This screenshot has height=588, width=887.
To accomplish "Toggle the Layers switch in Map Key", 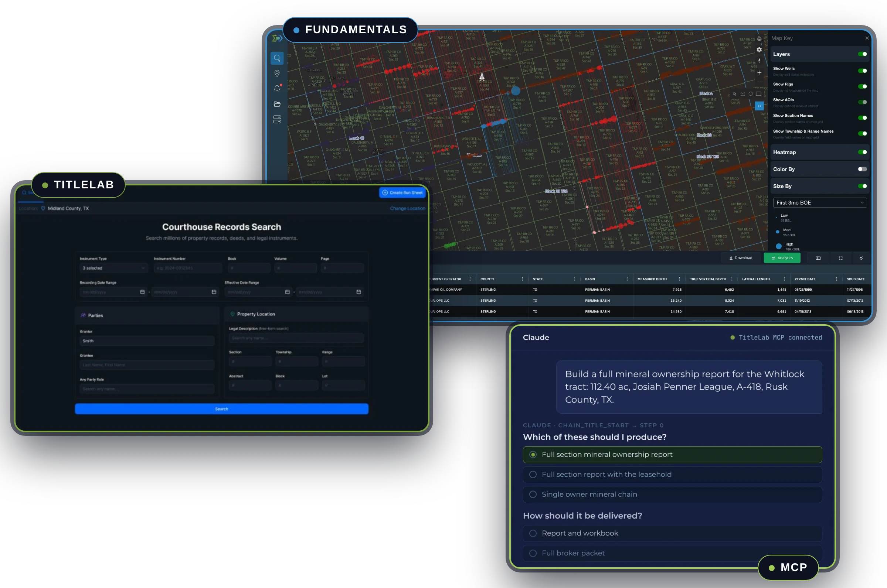I will [862, 54].
